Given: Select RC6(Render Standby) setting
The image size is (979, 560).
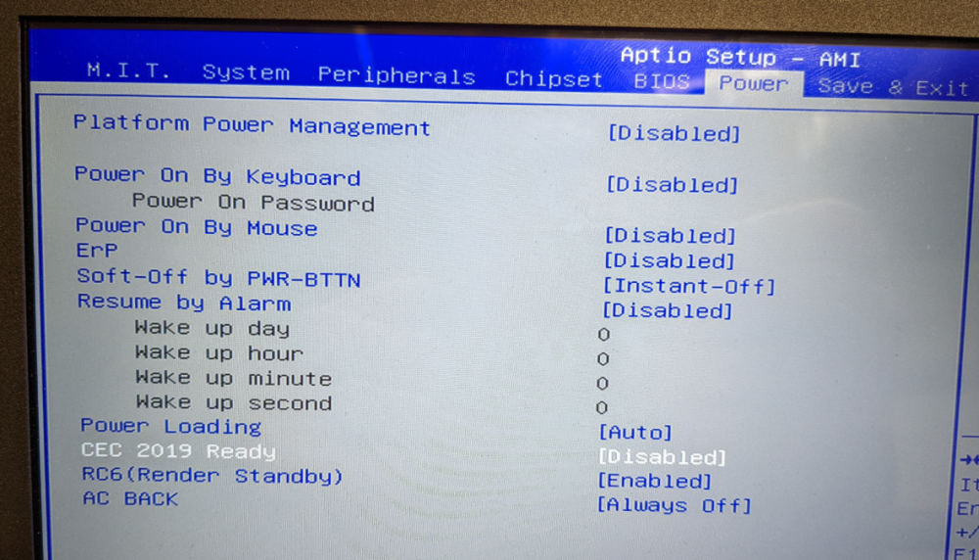Looking at the screenshot, I should point(212,475).
